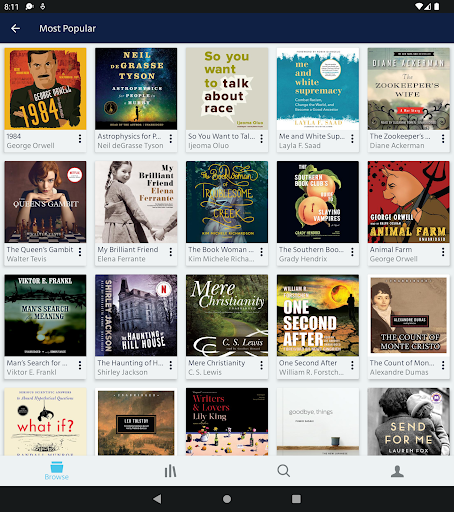
Task: Open overflow menu for One Second After
Action: point(352,365)
